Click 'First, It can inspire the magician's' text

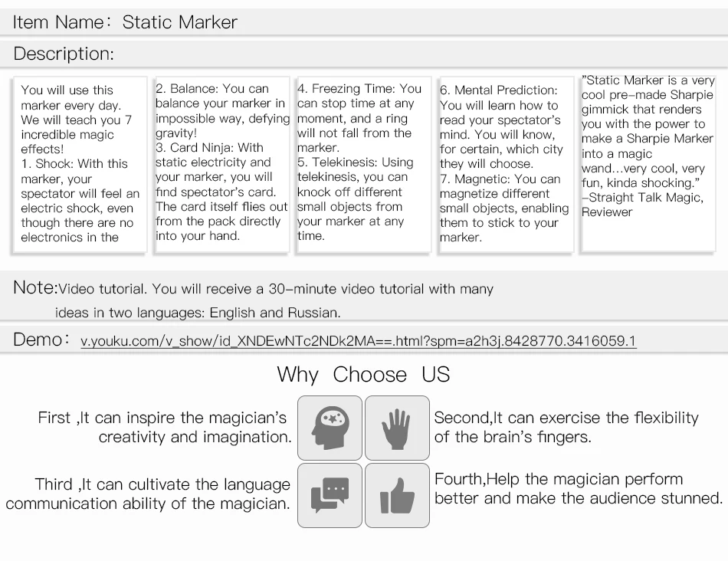[162, 418]
